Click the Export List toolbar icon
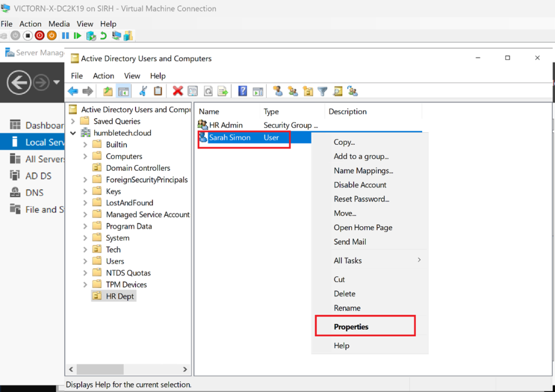Viewport: 555px width, 392px height. click(223, 92)
